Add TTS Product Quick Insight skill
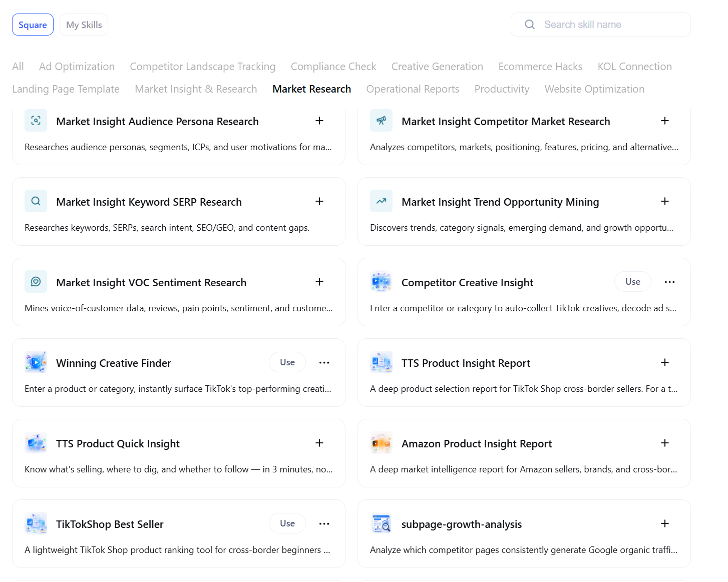Viewport: 728px width, 582px height. click(319, 443)
